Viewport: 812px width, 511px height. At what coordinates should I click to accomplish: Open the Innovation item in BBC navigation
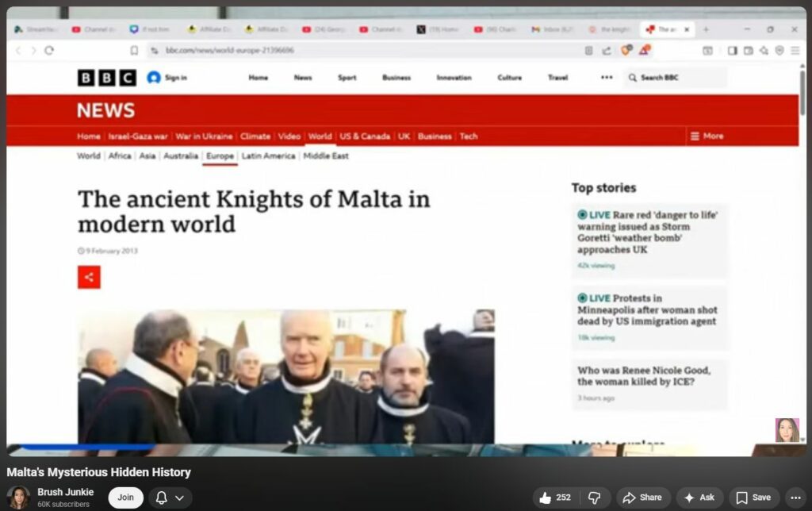[454, 78]
